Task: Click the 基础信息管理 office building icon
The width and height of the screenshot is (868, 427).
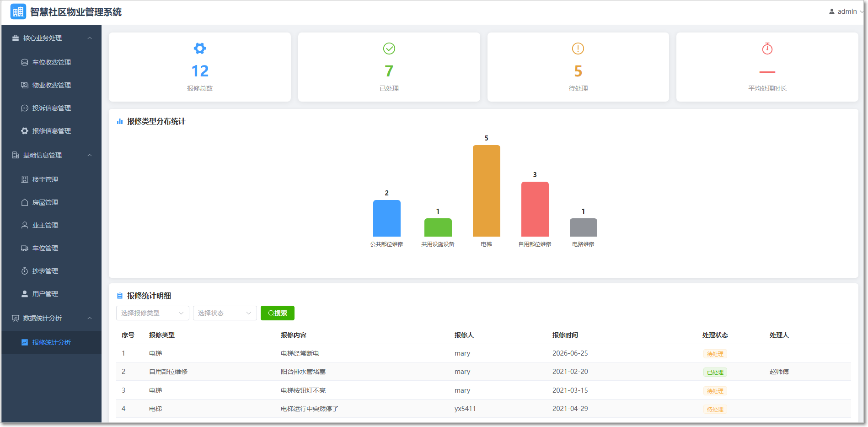Action: 16,155
